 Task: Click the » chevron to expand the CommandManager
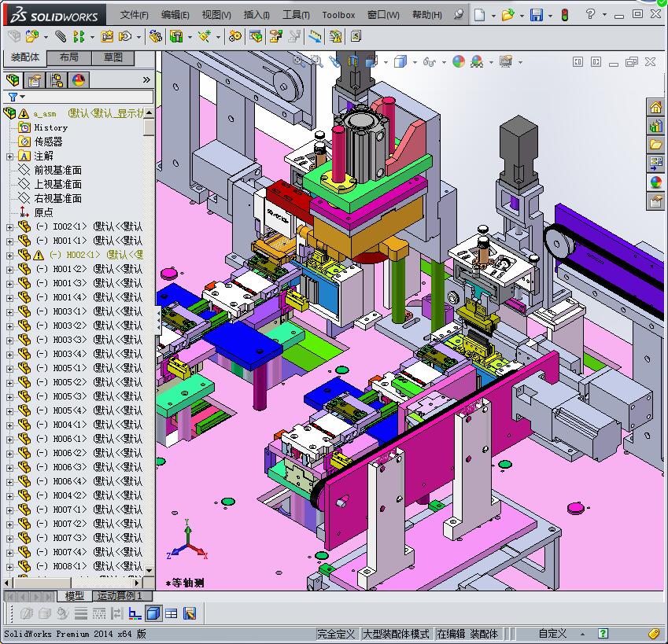coord(146,79)
